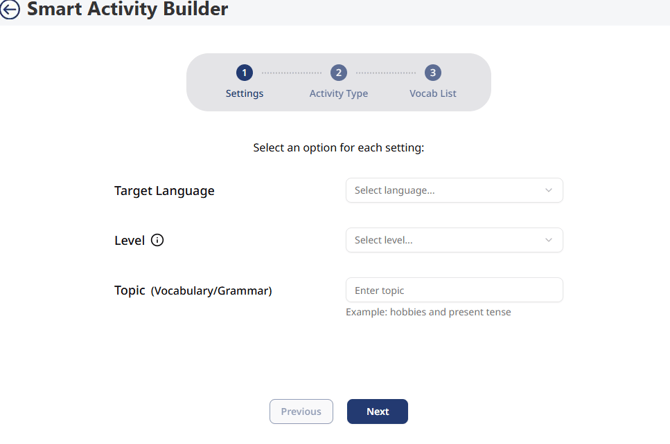This screenshot has height=444, width=670.
Task: Show the Level info tooltip icon
Action: (x=157, y=240)
